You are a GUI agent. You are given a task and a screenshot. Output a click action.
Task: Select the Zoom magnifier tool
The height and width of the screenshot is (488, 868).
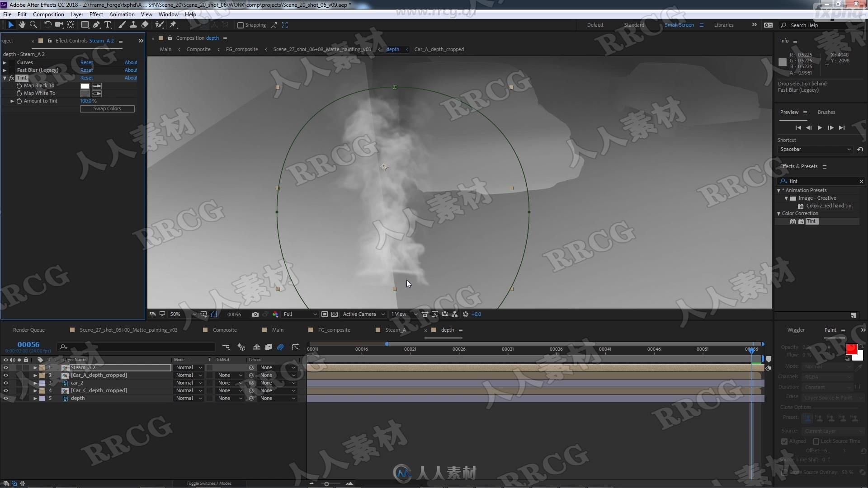(33, 25)
